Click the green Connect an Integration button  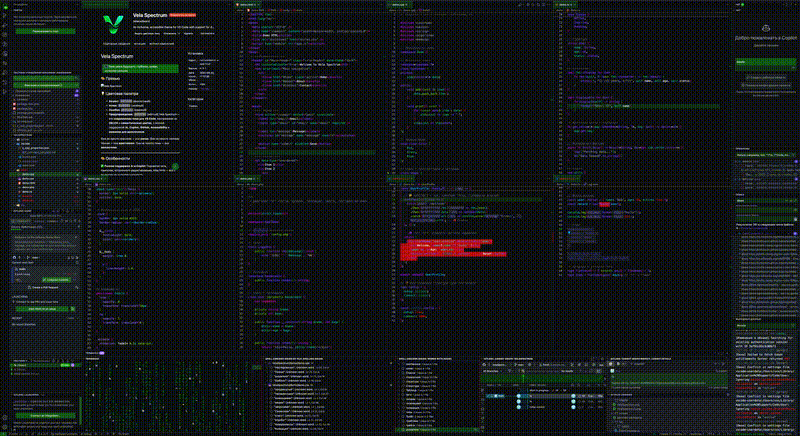pos(46,416)
